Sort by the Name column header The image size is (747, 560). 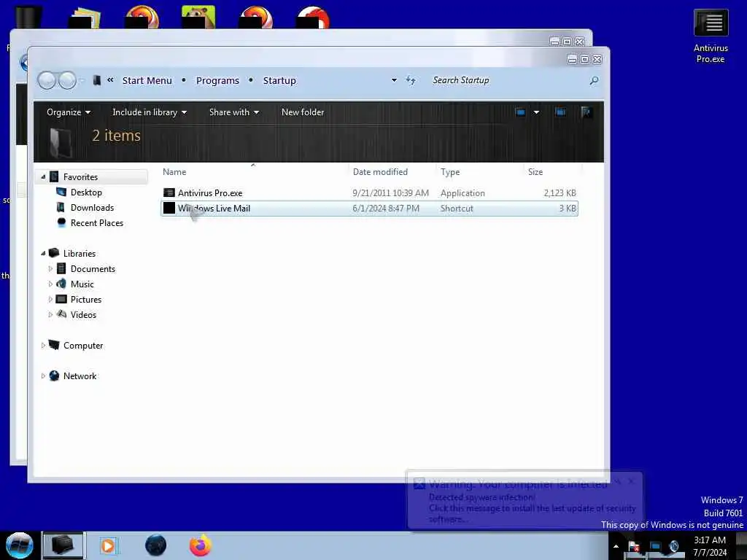[174, 172]
